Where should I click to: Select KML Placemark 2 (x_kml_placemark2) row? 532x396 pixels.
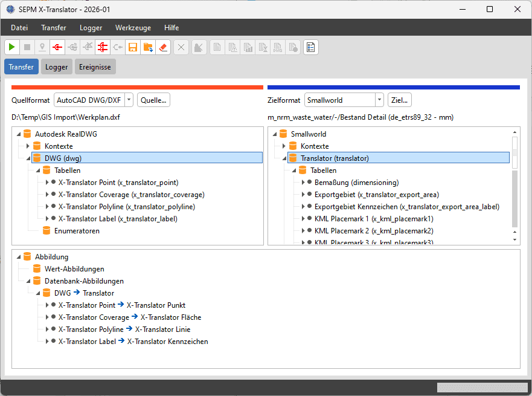click(x=374, y=230)
